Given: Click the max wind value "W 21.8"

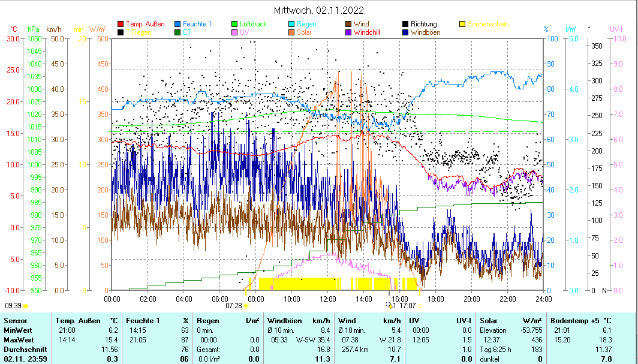Looking at the screenshot, I should (390, 339).
